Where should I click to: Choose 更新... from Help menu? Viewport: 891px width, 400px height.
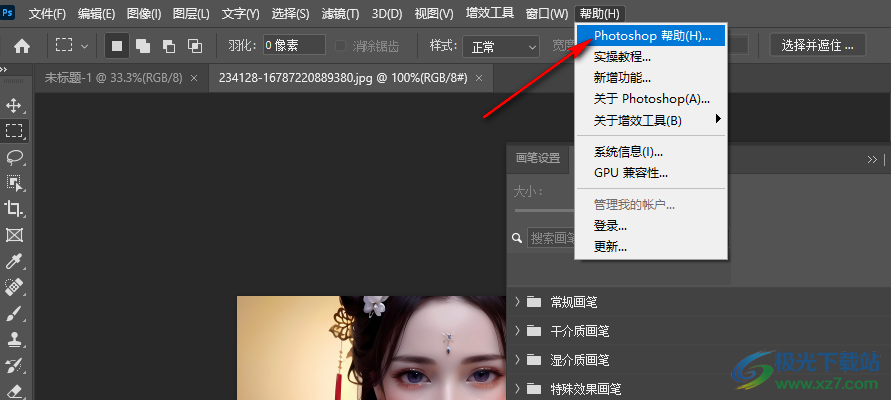(x=651, y=247)
